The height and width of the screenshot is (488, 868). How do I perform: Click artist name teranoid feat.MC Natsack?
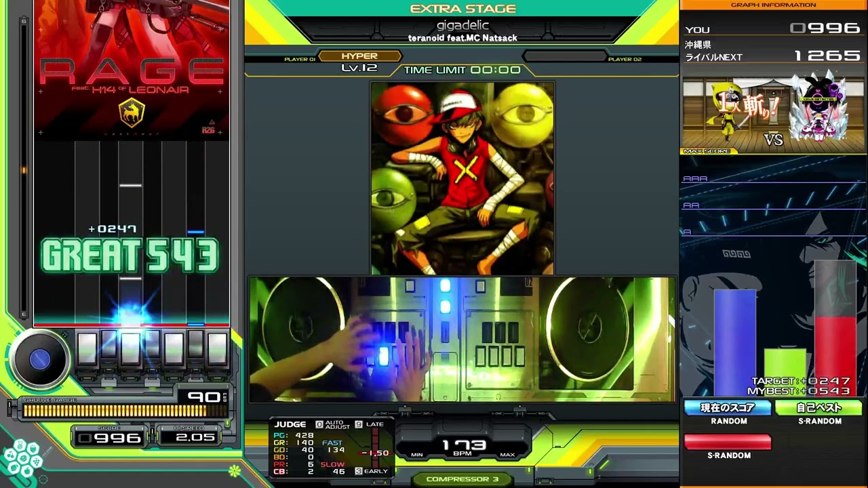pos(462,38)
